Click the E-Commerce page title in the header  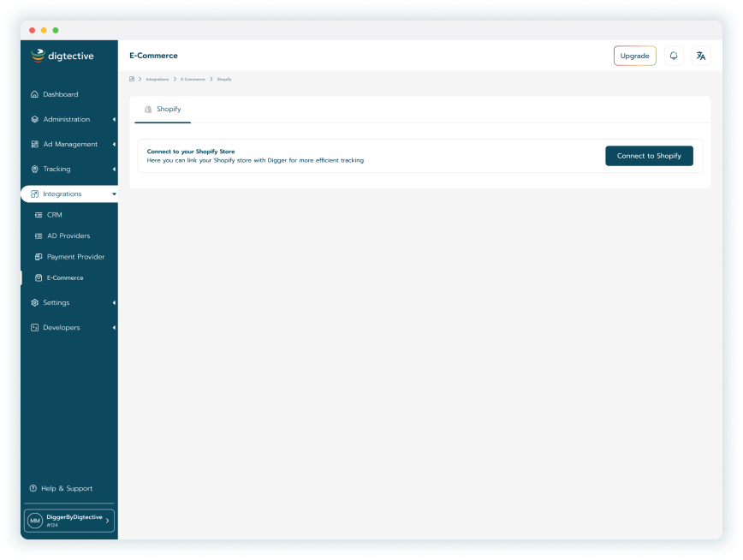point(153,56)
